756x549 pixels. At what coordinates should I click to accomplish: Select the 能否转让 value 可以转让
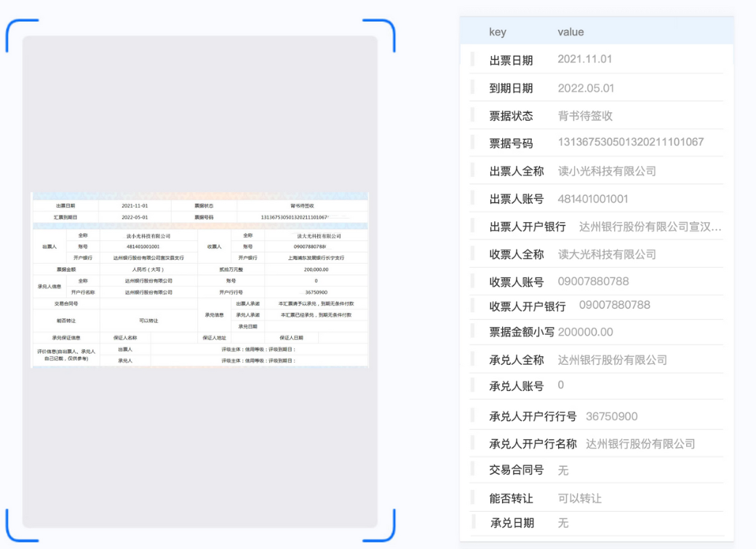[580, 498]
